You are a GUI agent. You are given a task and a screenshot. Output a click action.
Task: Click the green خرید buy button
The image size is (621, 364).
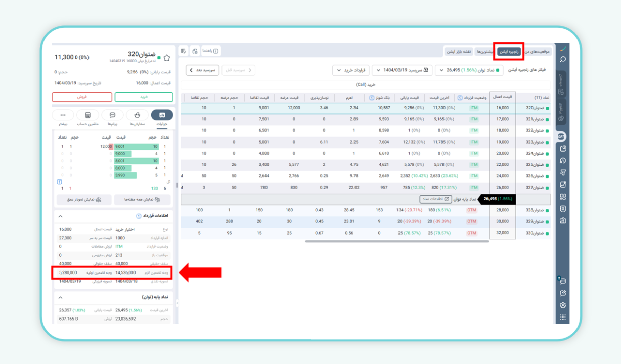(x=144, y=97)
